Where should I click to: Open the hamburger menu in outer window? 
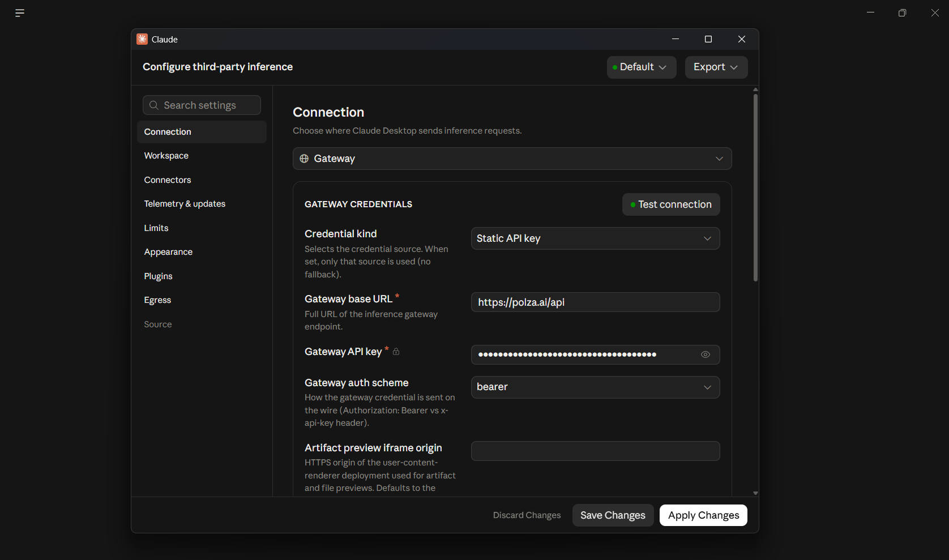tap(20, 12)
